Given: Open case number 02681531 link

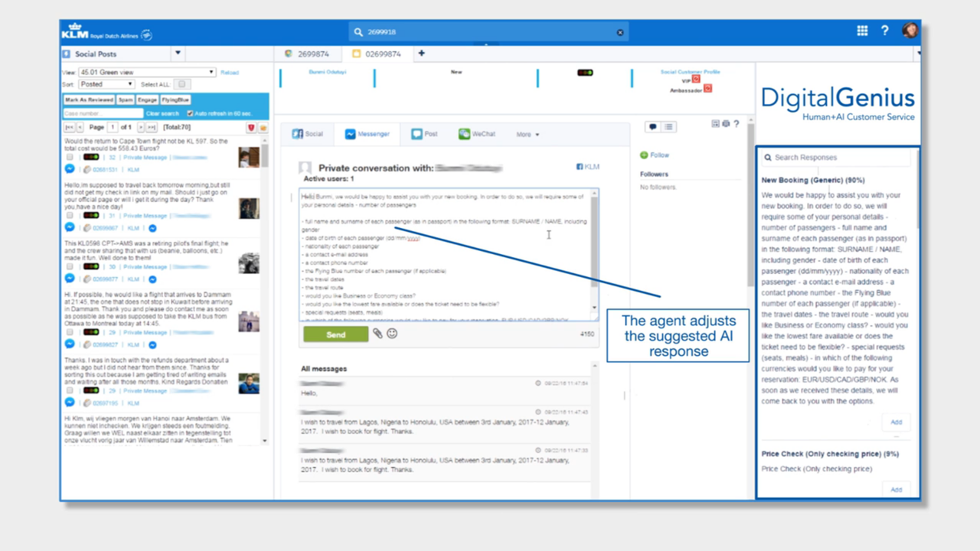Looking at the screenshot, I should click(x=106, y=169).
